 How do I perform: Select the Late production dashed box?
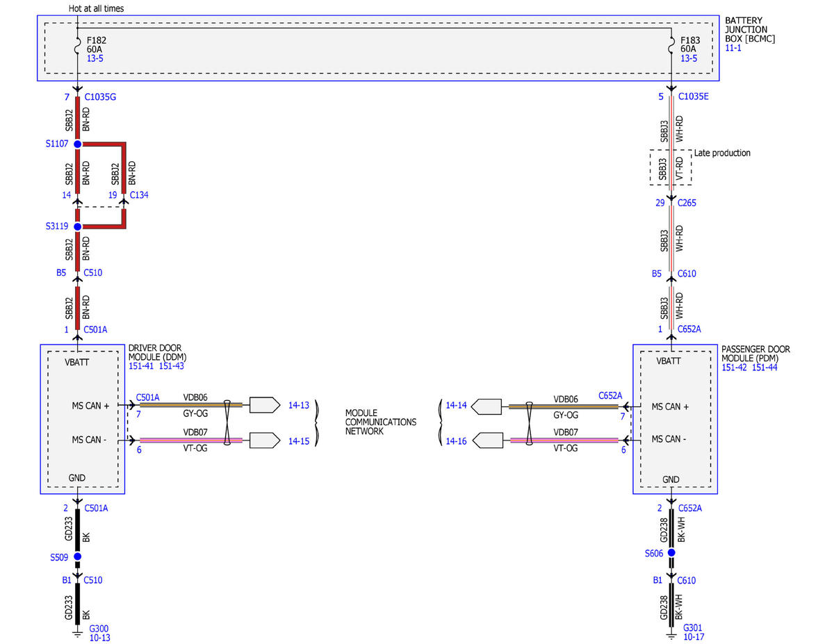[x=671, y=167]
